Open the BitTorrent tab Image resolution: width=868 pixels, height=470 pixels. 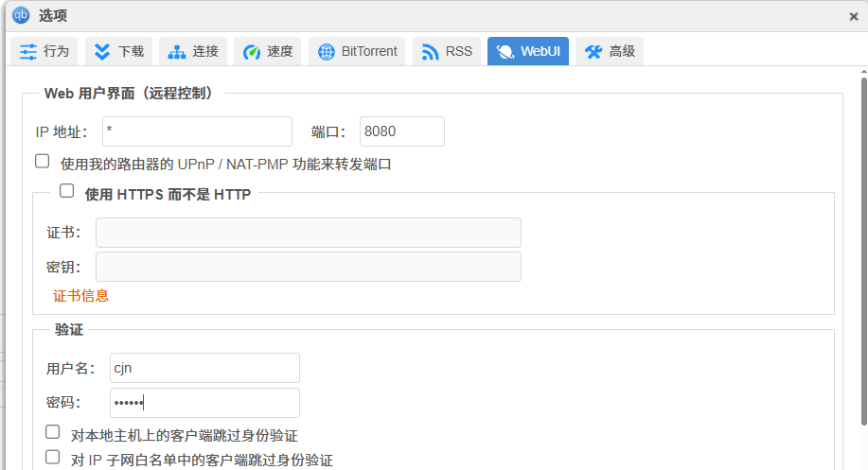[x=357, y=51]
